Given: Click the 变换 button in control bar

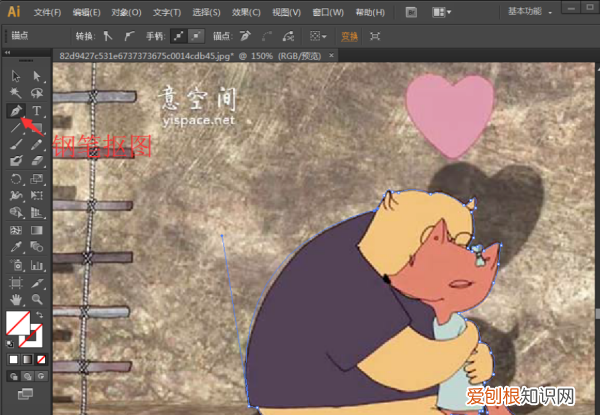Looking at the screenshot, I should (349, 35).
